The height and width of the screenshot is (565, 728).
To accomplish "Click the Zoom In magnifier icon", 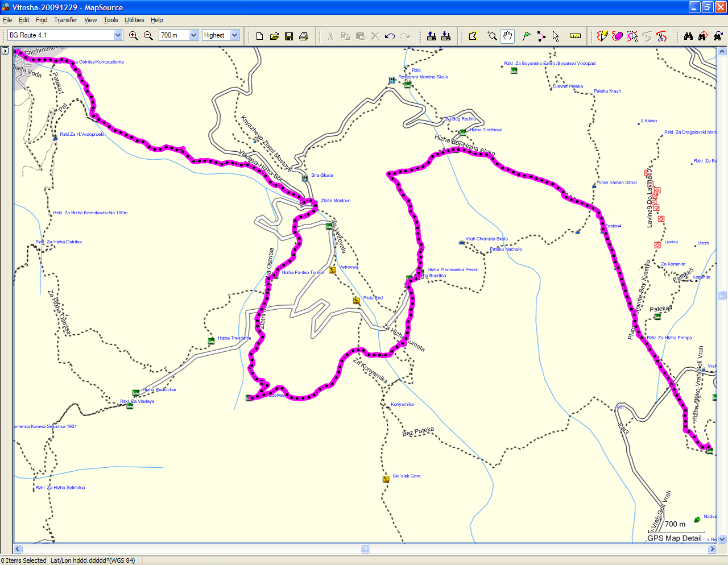I will [x=134, y=36].
